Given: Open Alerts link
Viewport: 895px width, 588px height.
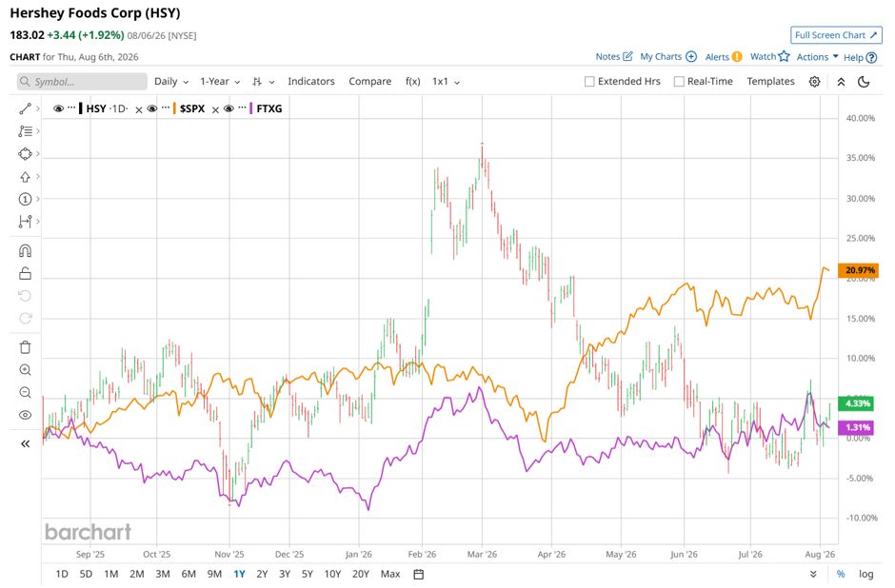Looking at the screenshot, I should pos(724,56).
